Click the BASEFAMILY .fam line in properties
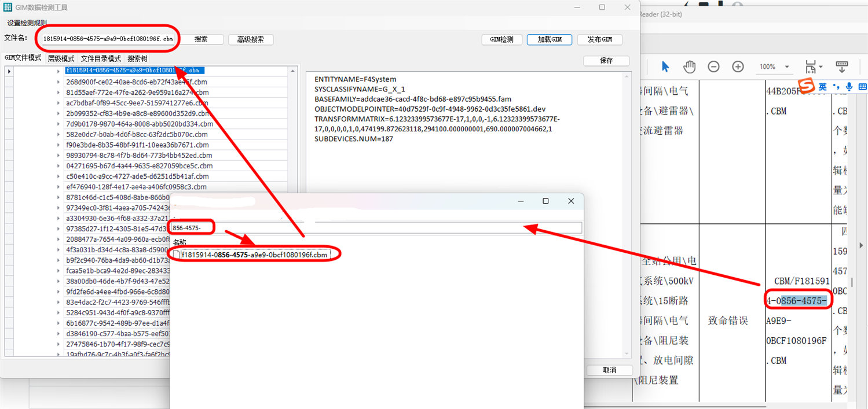Image resolution: width=868 pixels, height=409 pixels. [413, 99]
